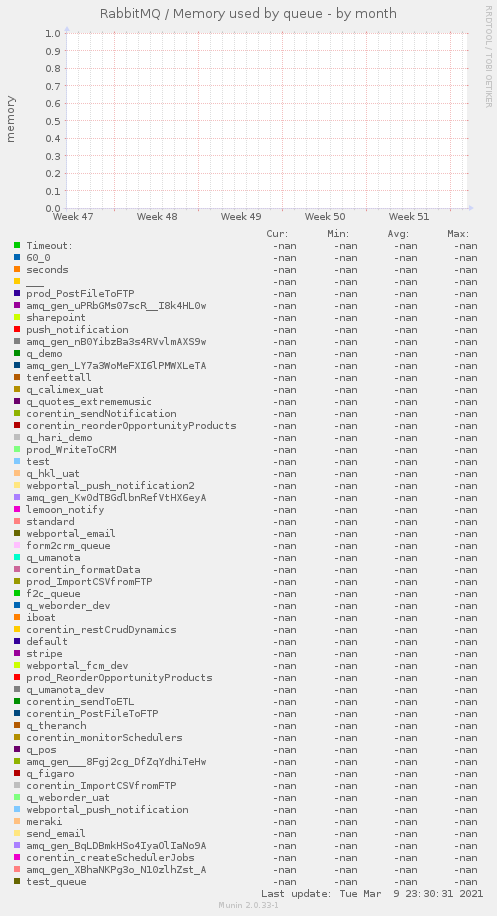Screen dimensions: 497x916
Task: Select webportal_fcm_dev legend entry
Action: 77,665
